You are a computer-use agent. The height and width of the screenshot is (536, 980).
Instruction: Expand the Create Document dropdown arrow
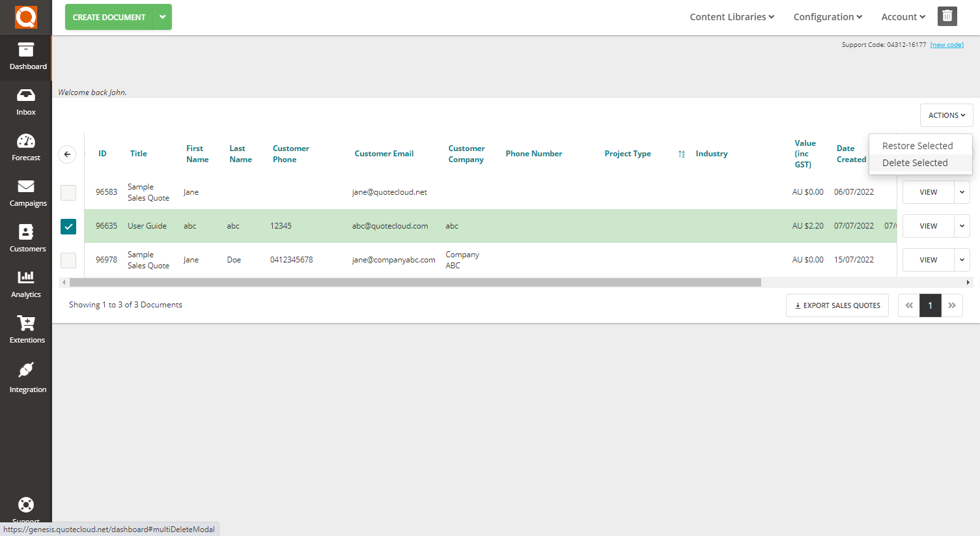[x=162, y=17]
